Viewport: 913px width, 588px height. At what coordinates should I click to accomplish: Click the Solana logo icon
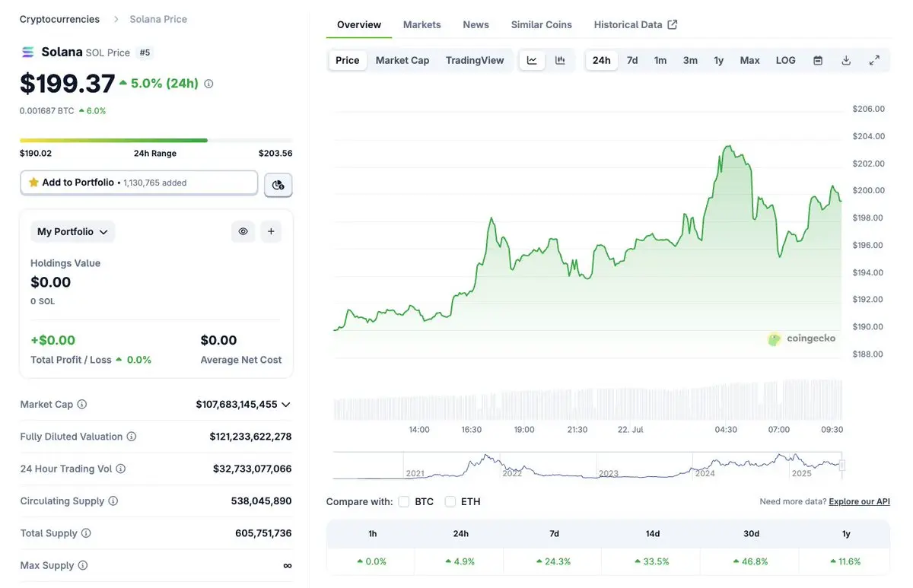click(28, 52)
